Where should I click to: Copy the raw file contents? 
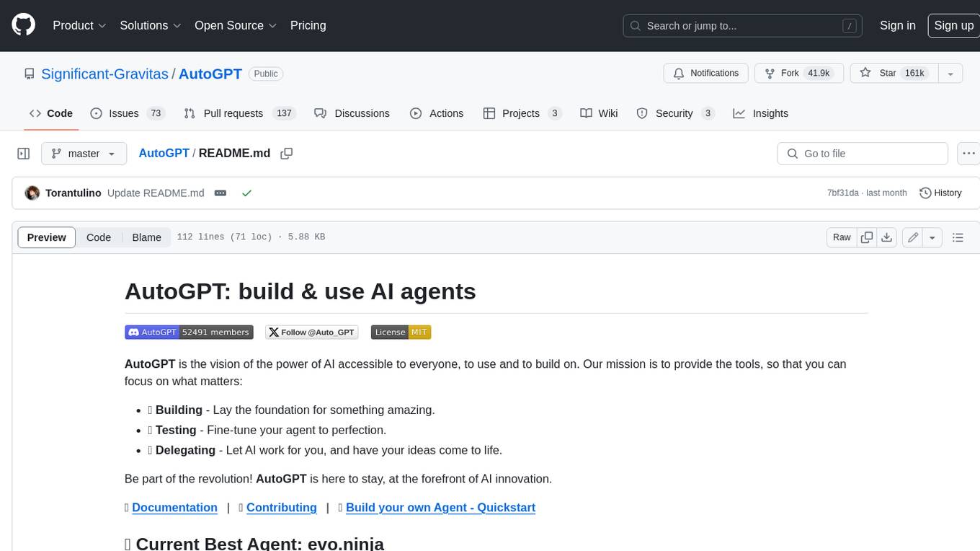867,237
